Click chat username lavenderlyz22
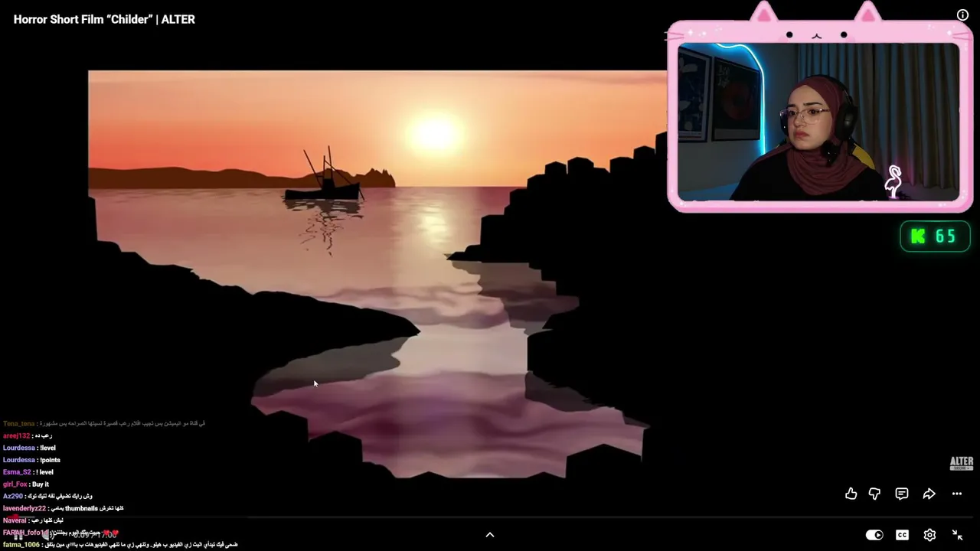 (x=24, y=508)
